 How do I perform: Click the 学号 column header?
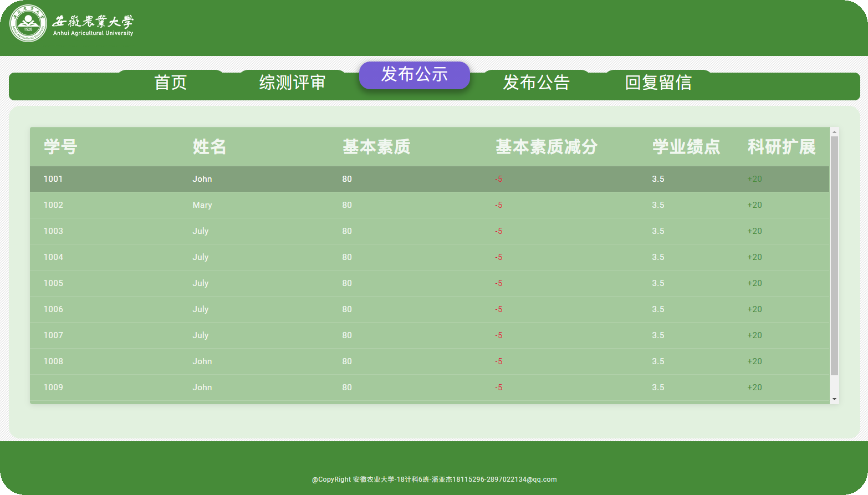tap(60, 147)
